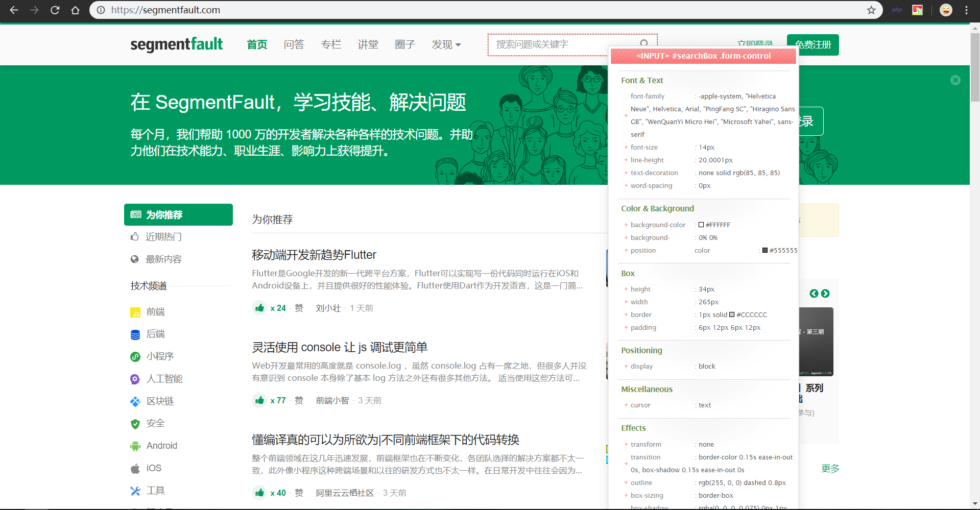This screenshot has height=510, width=980.
Task: Open the php extension icon
Action: [x=897, y=10]
